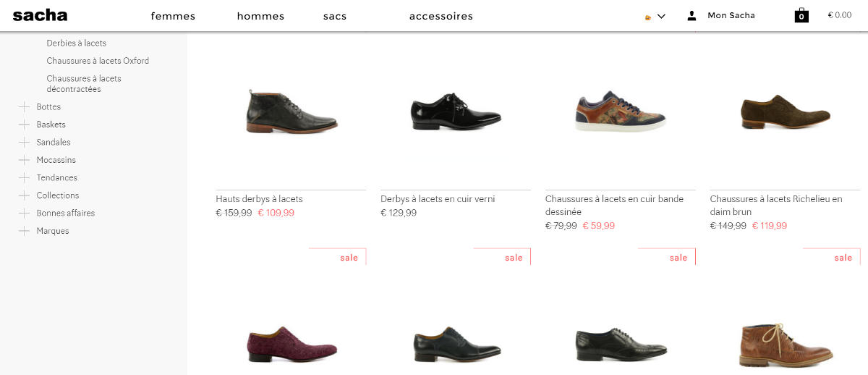Click the plus icon beside Marques
This screenshot has height=375, width=868.
coord(24,231)
